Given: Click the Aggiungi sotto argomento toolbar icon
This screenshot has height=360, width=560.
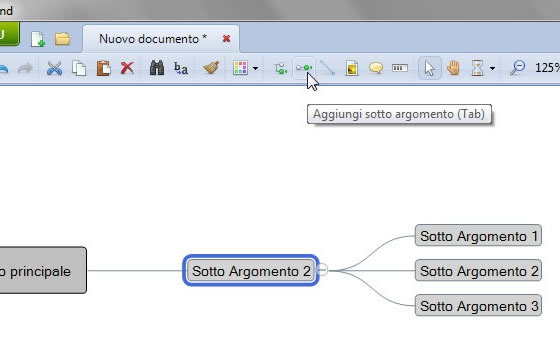Looking at the screenshot, I should 304,68.
